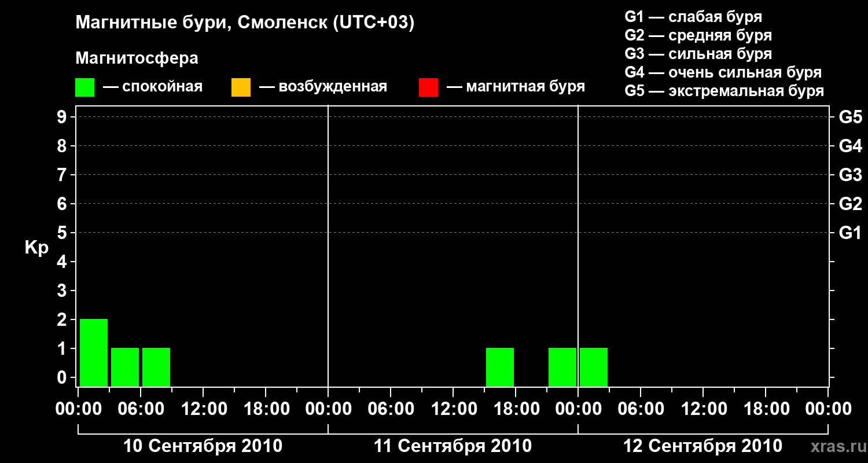Viewport: 868px width, 463px height.
Task: Click the 'G3 — сильная буря' legend line
Action: (x=698, y=54)
